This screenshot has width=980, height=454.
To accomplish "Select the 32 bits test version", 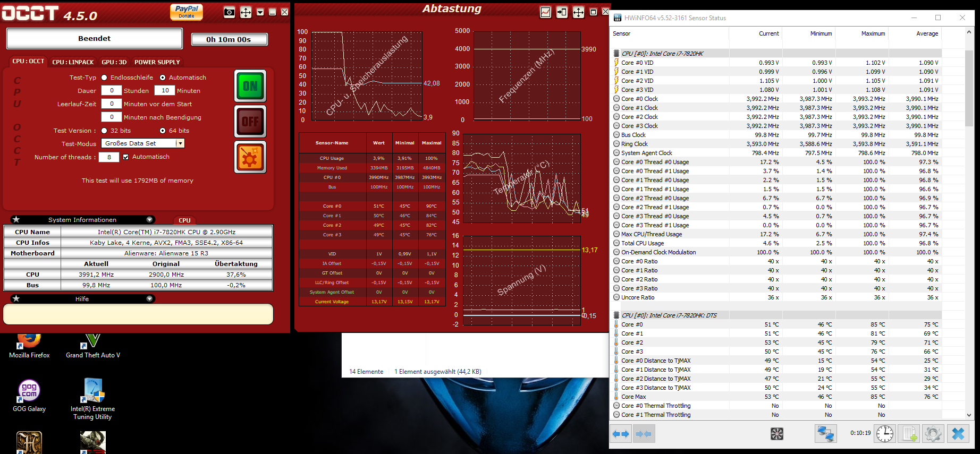I will pyautogui.click(x=105, y=131).
